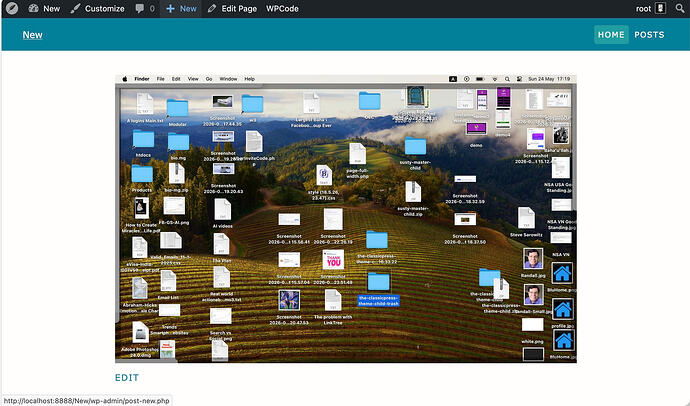The image size is (690, 406).
Task: Select the Email List document icon
Action: click(168, 282)
